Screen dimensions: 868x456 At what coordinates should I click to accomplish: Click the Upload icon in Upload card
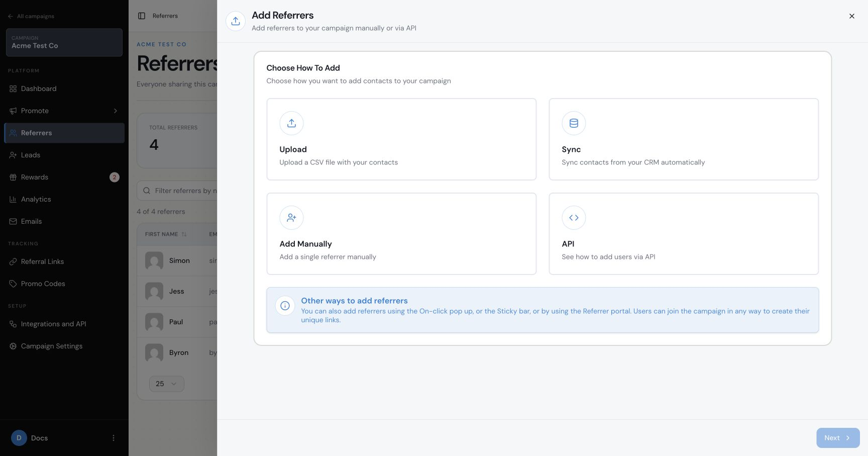(291, 123)
